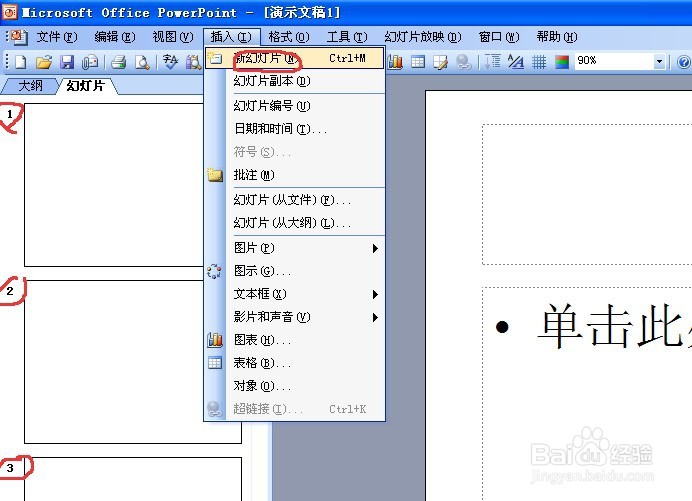Select slide 1 thumbnail
Screen dimensions: 692x501
(x=114, y=185)
